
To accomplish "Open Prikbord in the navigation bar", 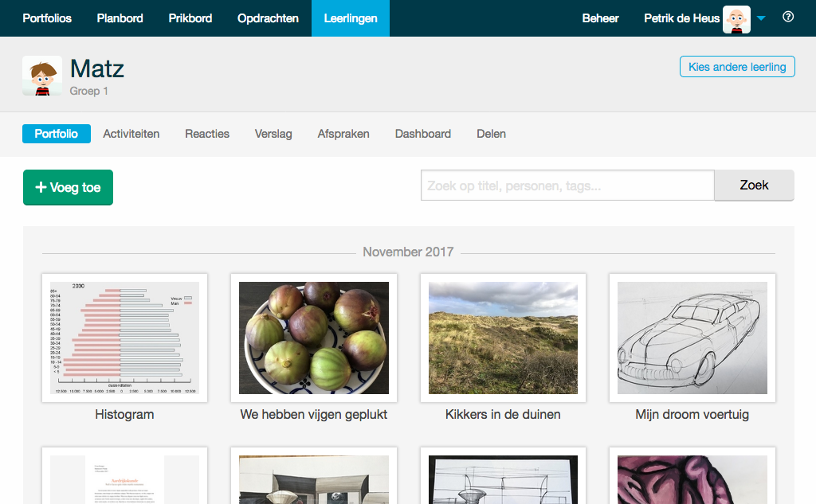I will [190, 18].
